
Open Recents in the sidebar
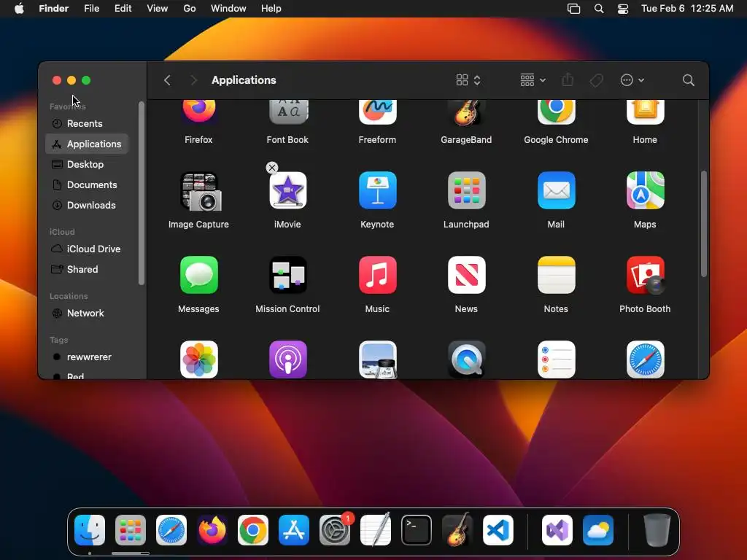(x=87, y=123)
